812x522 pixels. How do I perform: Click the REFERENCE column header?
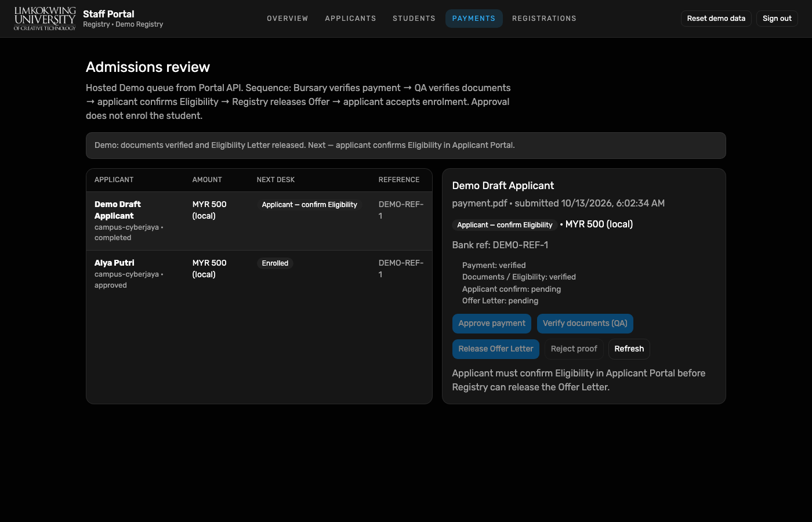[399, 180]
